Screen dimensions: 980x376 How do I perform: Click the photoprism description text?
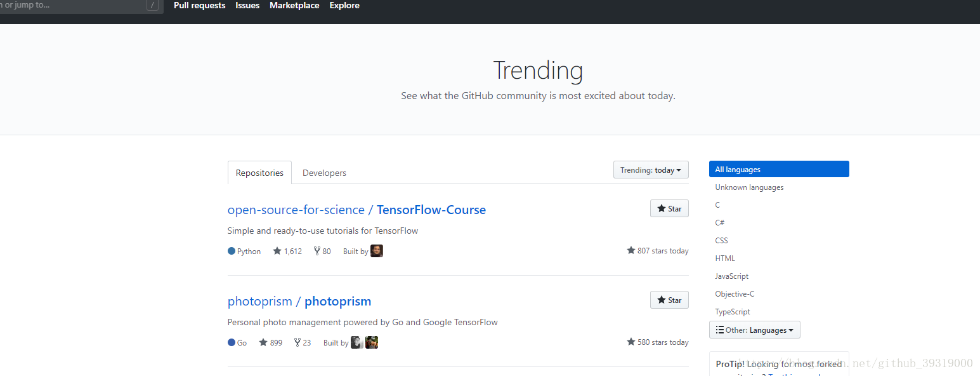pos(363,322)
